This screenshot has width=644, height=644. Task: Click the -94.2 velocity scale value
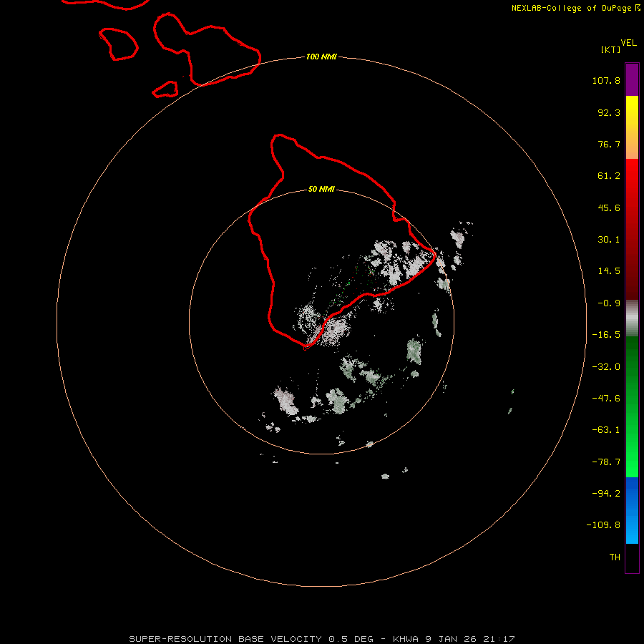606,494
